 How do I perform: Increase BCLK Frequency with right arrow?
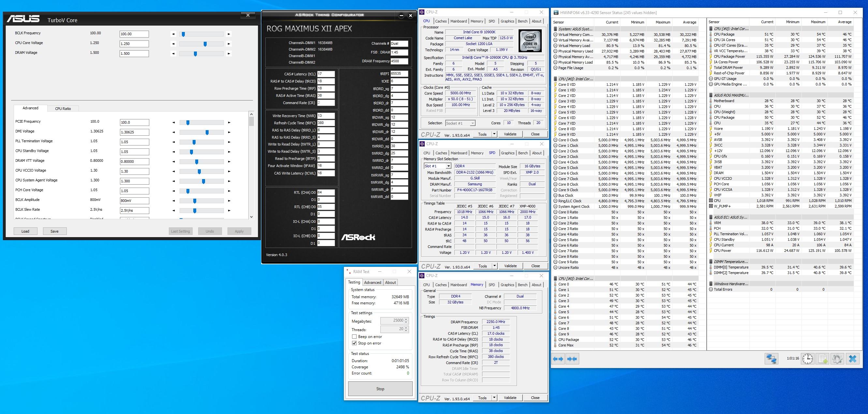coord(229,34)
